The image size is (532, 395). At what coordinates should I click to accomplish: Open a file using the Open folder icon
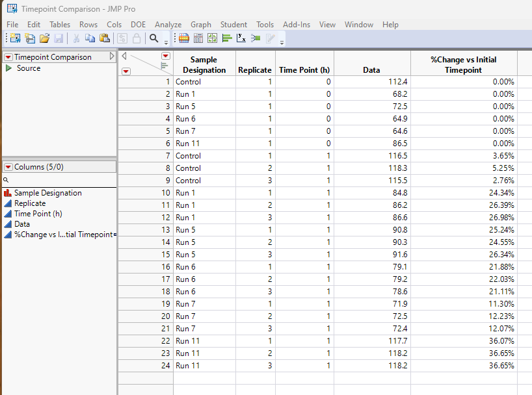pos(44,38)
